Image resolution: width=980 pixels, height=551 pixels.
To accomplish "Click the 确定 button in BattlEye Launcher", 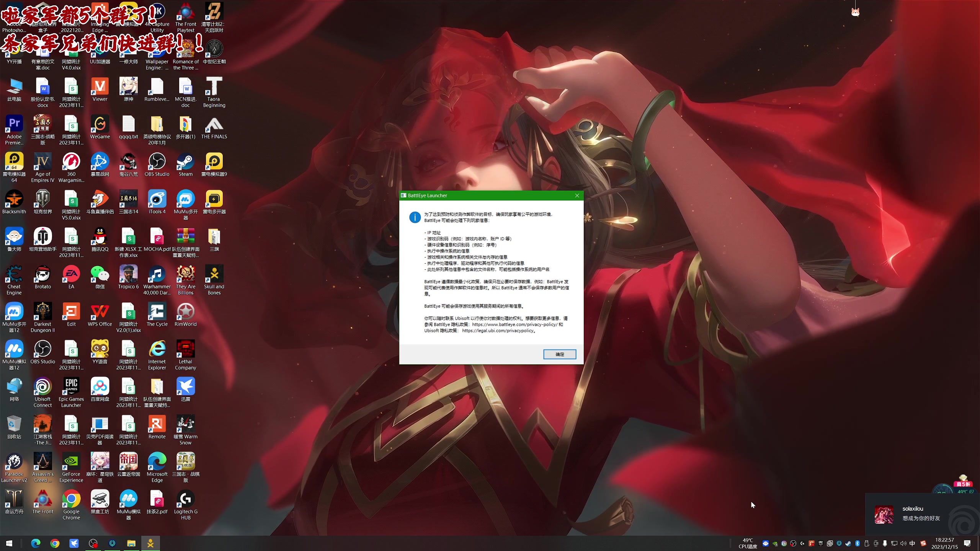I will pos(559,354).
